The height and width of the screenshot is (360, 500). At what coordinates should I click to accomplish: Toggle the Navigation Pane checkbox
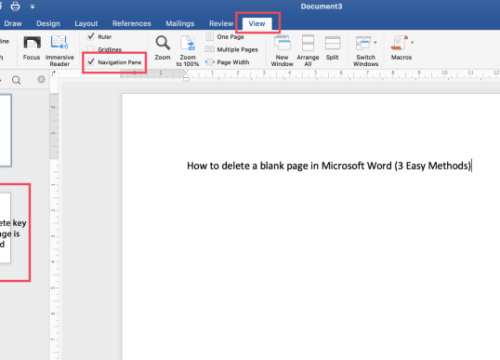click(x=91, y=62)
